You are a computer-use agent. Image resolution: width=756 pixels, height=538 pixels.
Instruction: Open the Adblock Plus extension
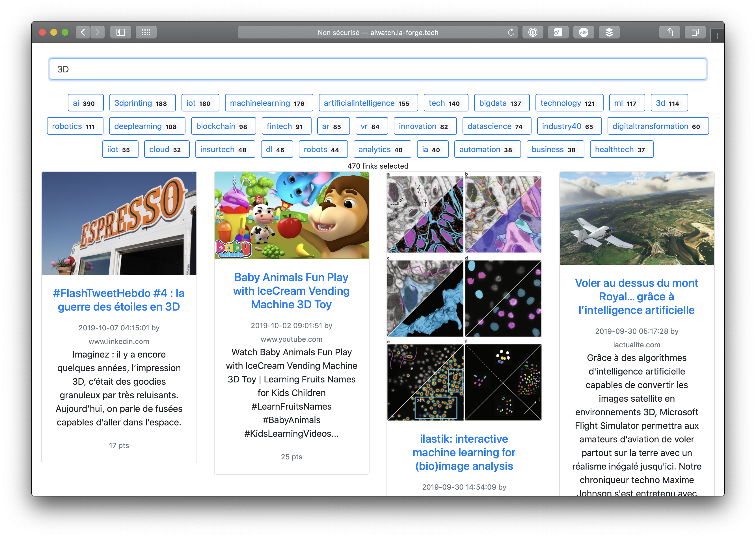click(584, 32)
